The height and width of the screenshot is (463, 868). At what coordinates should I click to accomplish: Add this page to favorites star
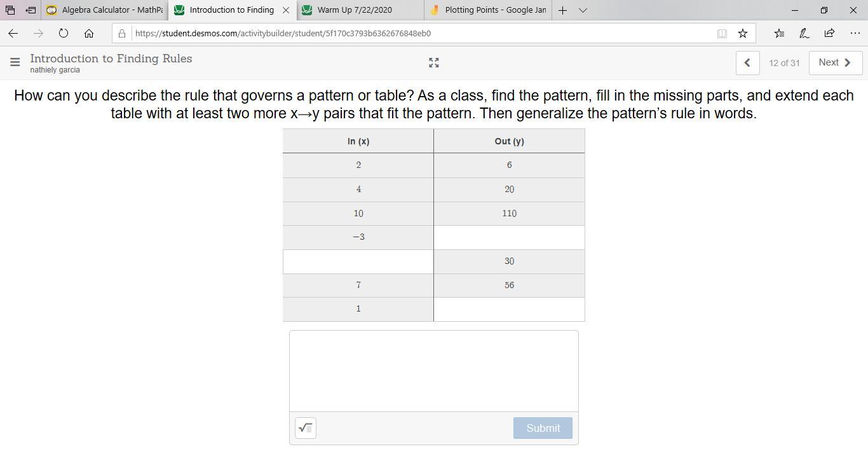point(742,33)
